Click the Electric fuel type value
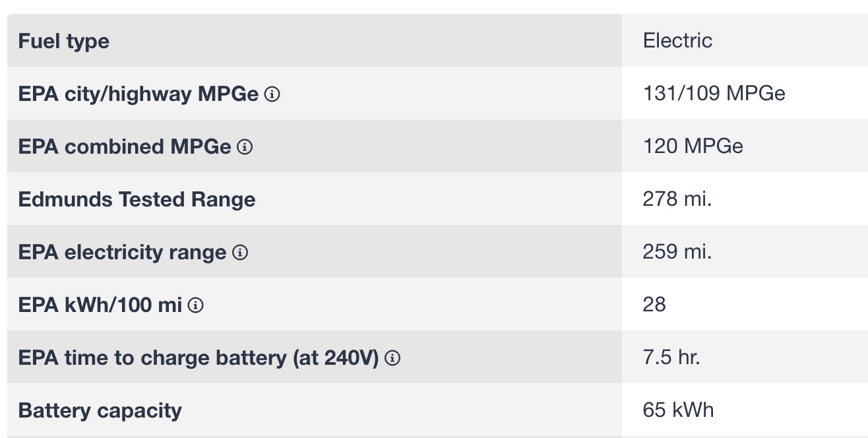 pyautogui.click(x=677, y=41)
